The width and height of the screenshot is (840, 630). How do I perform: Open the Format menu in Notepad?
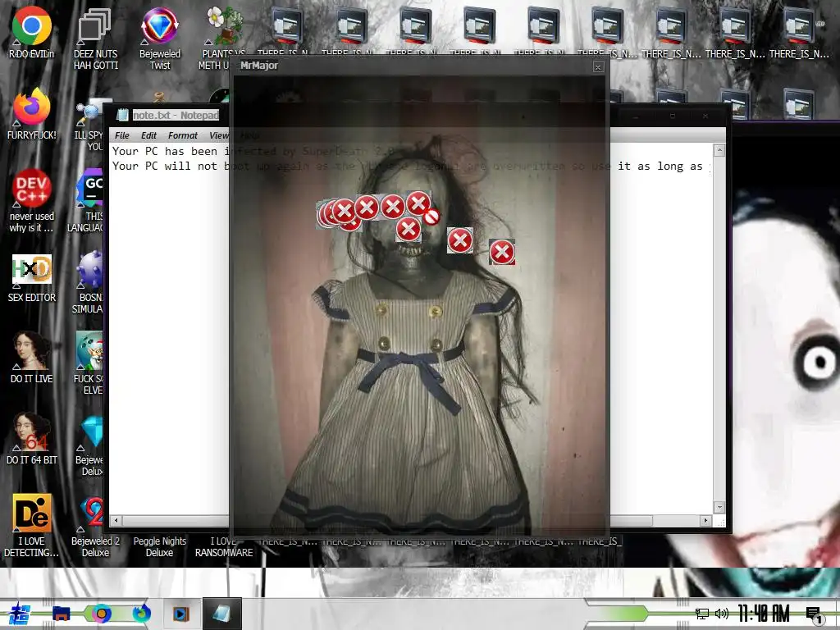[x=183, y=135]
